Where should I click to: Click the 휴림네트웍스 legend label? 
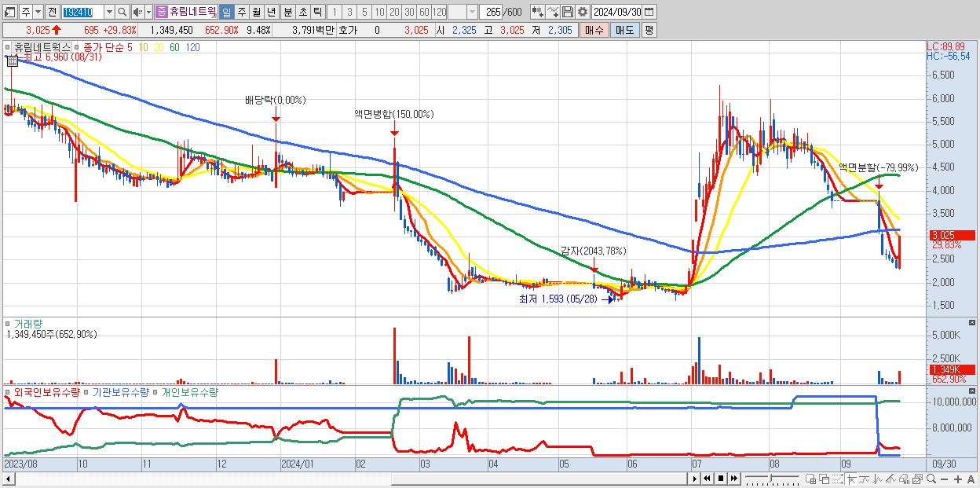pos(42,47)
